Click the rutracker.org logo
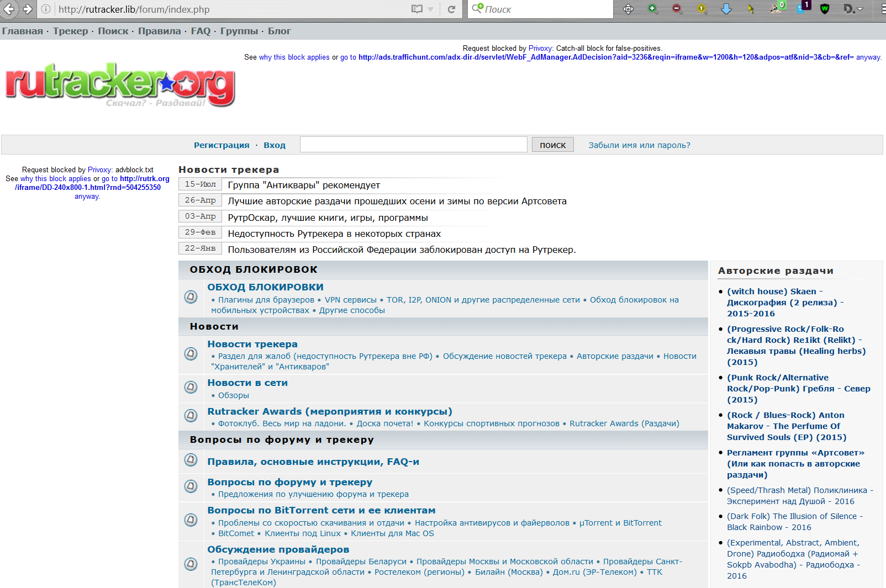This screenshot has width=886, height=588. tap(120, 85)
